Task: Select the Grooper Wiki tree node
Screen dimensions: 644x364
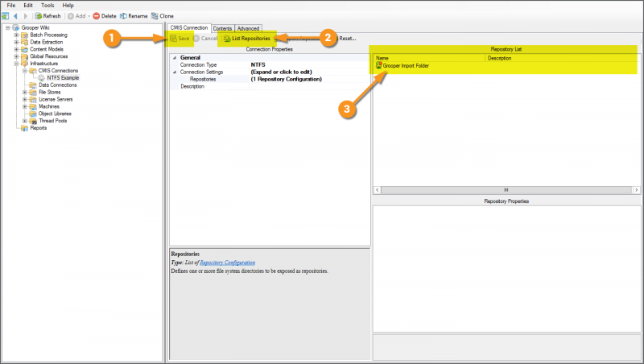Action: tap(35, 28)
